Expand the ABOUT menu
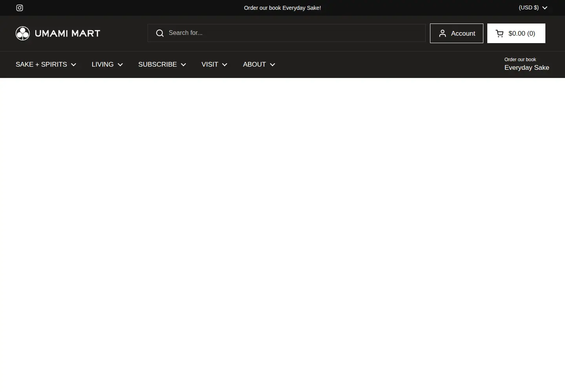The width and height of the screenshot is (565, 392). coord(259,64)
